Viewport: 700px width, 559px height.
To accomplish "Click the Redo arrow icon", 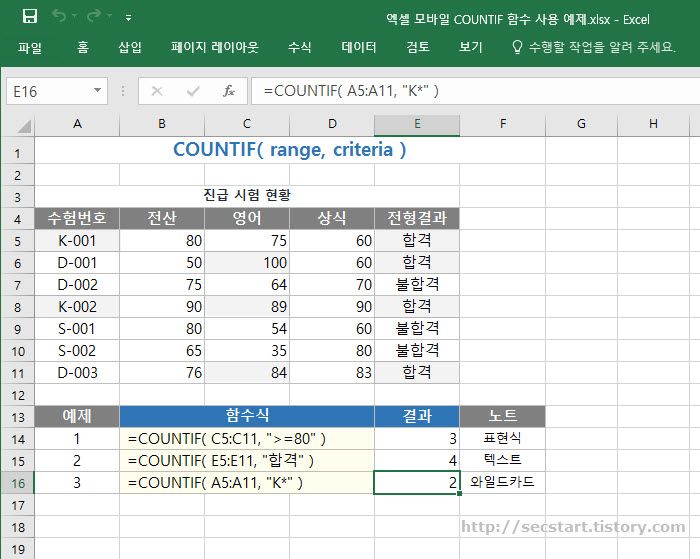I will click(x=94, y=16).
